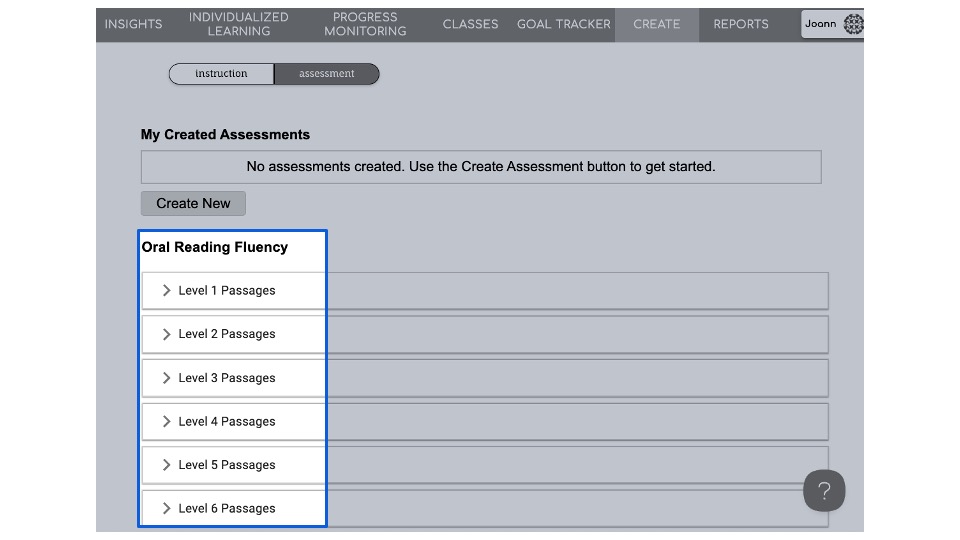Open the Classes tab
The height and width of the screenshot is (540, 960).
(470, 25)
